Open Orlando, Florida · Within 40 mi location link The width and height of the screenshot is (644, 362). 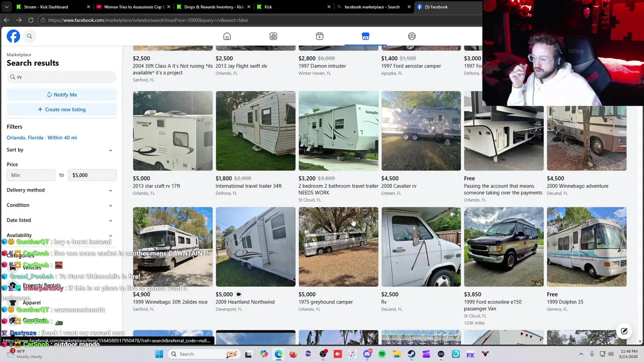[x=42, y=138]
